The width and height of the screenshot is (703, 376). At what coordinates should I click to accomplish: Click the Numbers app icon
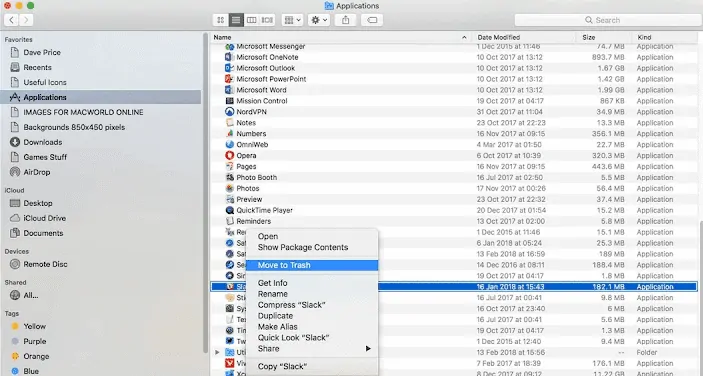tap(230, 134)
